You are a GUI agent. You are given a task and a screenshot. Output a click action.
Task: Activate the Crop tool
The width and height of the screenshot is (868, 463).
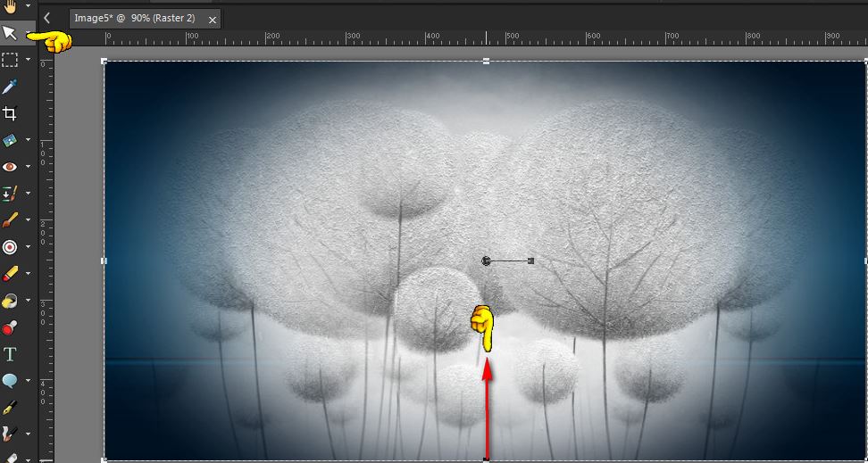(10, 113)
